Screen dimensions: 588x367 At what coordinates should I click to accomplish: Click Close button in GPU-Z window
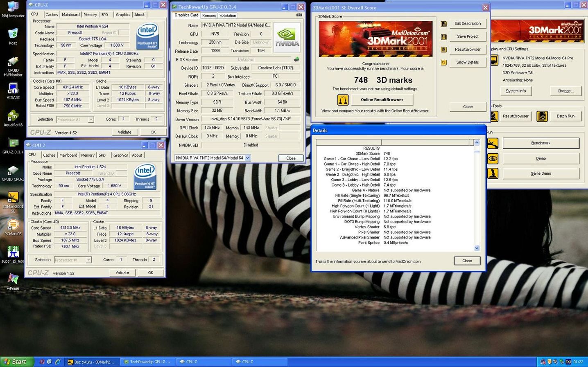tap(291, 158)
